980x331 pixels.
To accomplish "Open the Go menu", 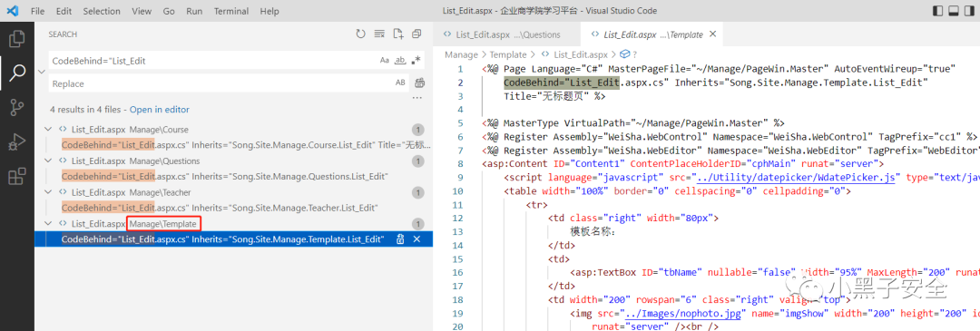I will (x=169, y=11).
